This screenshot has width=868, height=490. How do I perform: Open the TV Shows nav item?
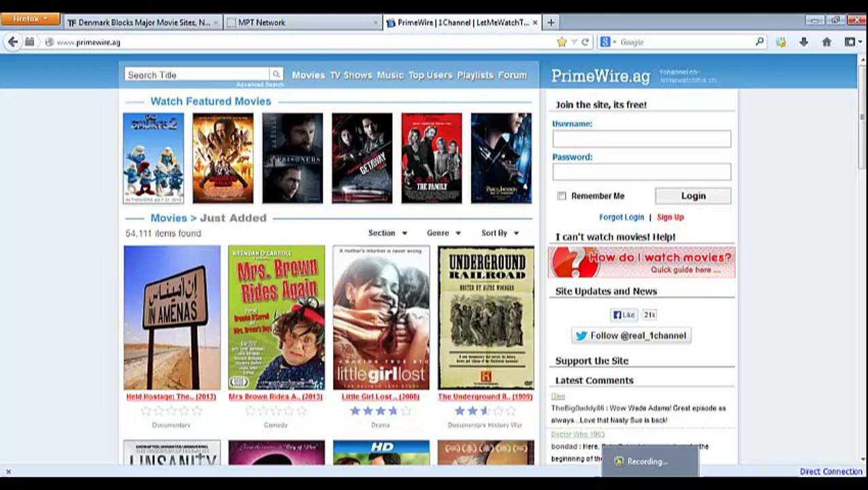point(351,75)
